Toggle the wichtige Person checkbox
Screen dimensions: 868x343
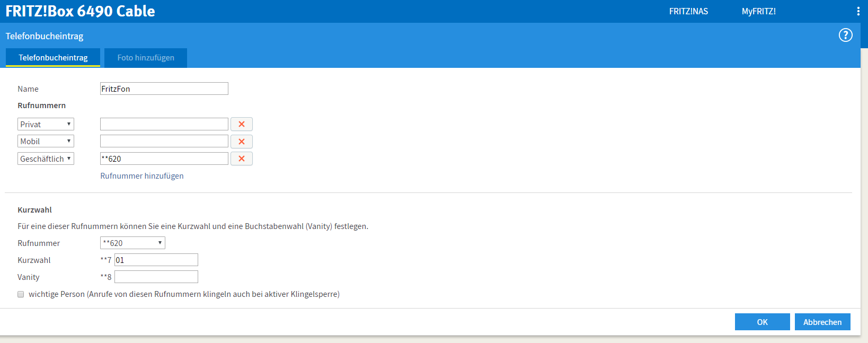tap(21, 294)
